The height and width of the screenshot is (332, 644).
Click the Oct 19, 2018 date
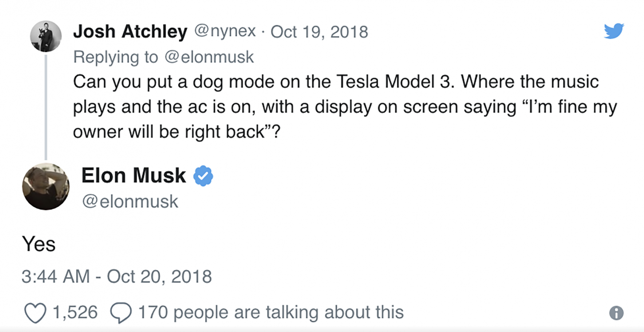point(319,32)
